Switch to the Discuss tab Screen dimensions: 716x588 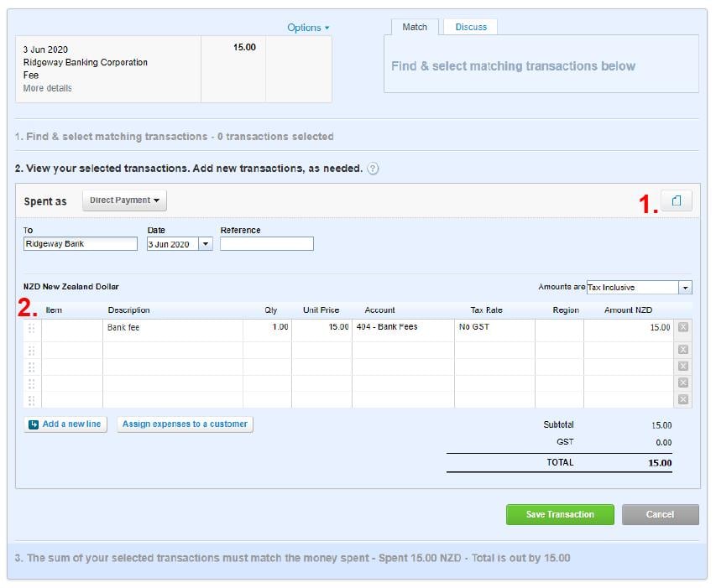point(471,27)
